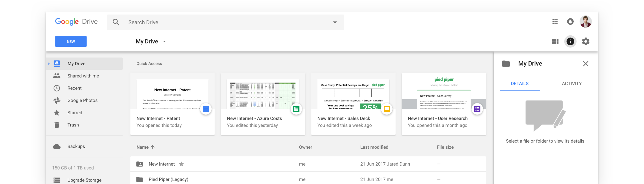The width and height of the screenshot is (644, 184).
Task: Expand the search options dropdown arrow
Action: (x=335, y=22)
